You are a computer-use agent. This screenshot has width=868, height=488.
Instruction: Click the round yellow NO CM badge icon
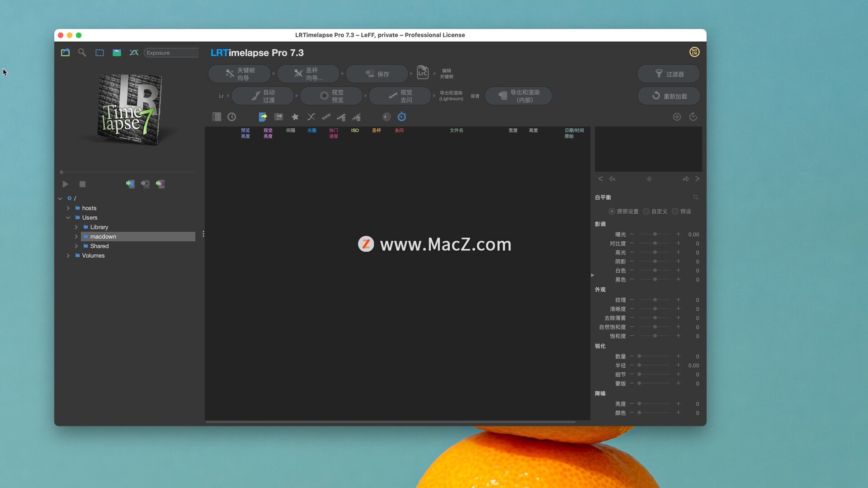[694, 52]
